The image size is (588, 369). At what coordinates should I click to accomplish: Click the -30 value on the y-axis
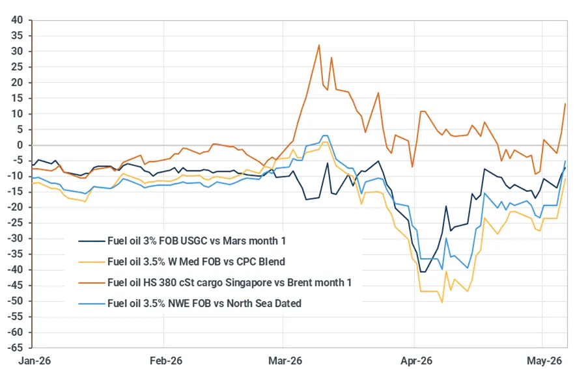16,239
